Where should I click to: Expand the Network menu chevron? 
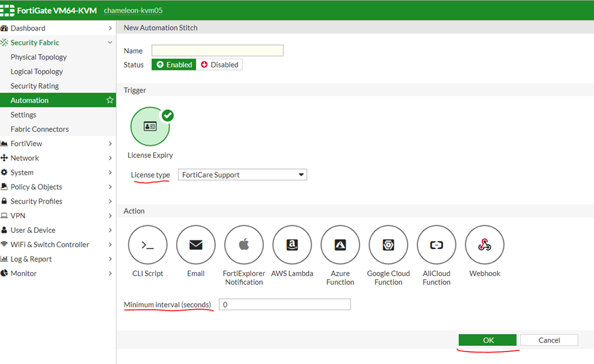[110, 158]
